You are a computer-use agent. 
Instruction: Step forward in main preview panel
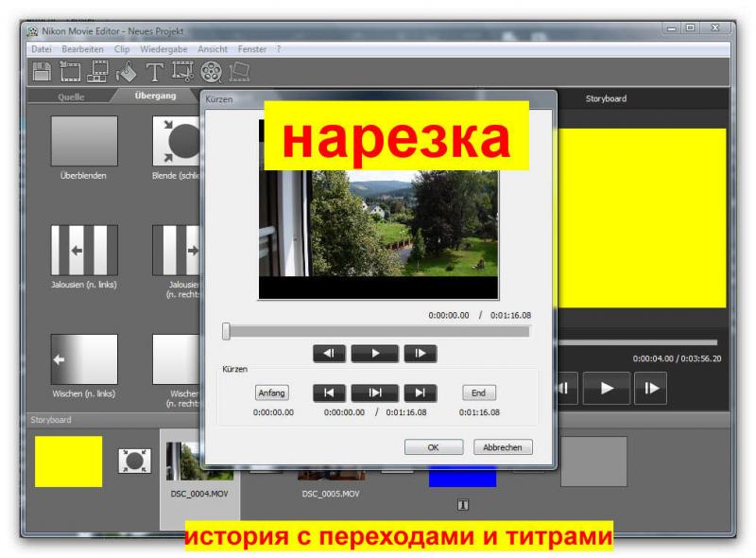(x=651, y=388)
